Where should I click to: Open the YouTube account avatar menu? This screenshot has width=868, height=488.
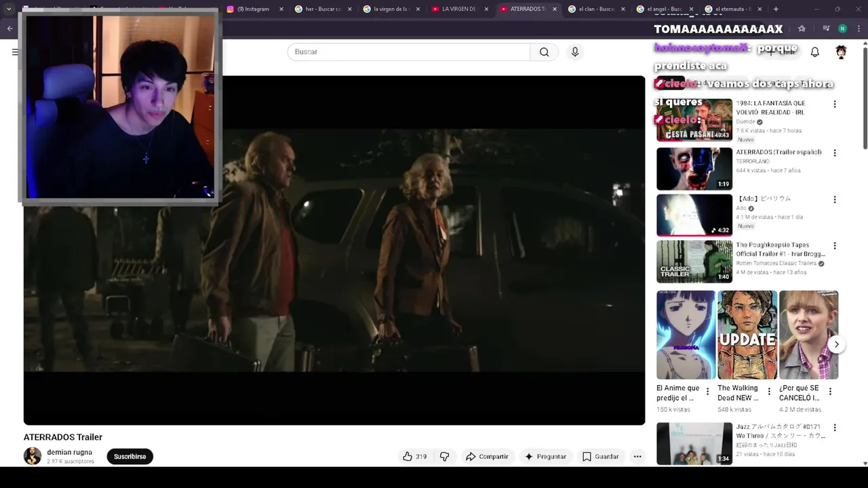841,52
